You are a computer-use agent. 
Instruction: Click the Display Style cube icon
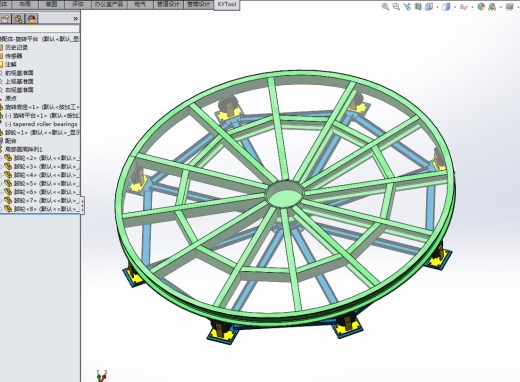coord(446,6)
